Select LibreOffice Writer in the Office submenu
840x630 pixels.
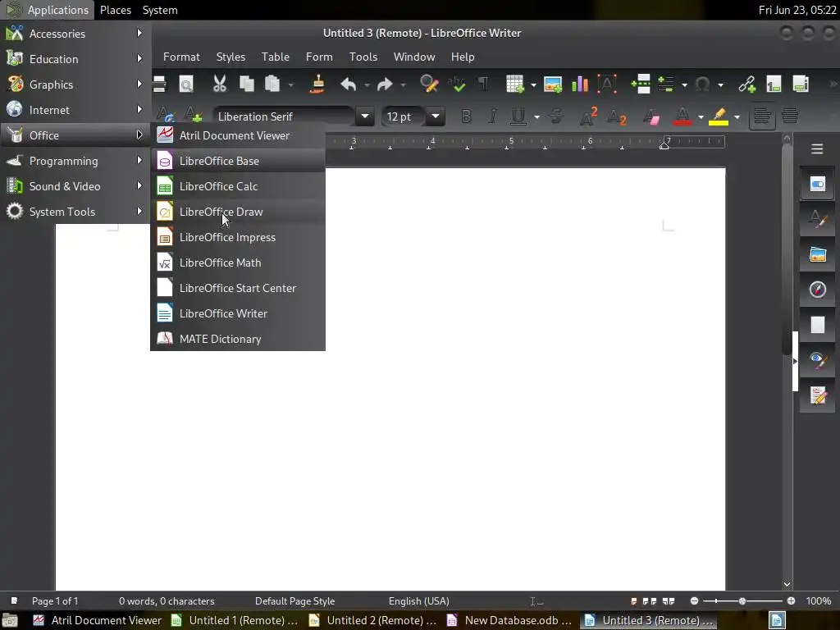[238, 313]
